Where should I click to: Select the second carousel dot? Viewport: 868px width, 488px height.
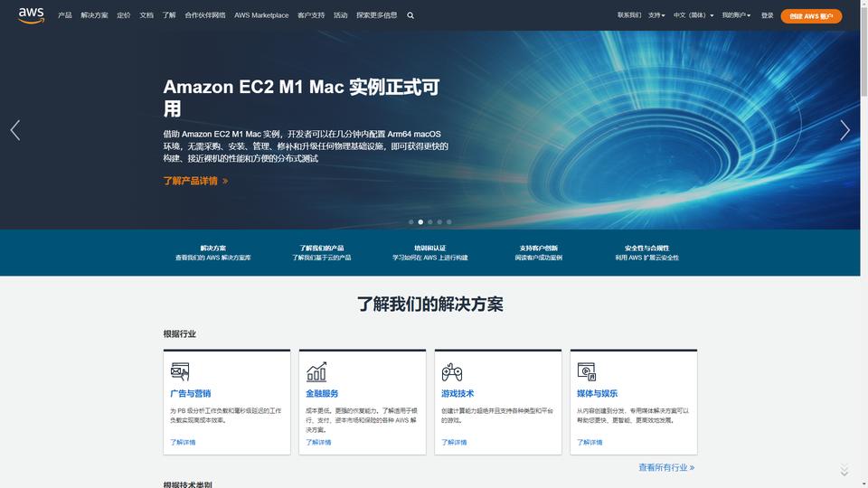(420, 222)
